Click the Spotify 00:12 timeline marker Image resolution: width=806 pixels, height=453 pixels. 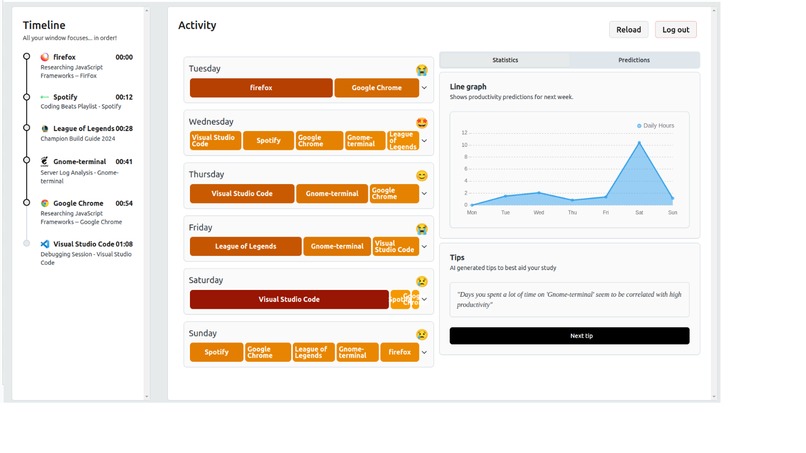(x=26, y=97)
